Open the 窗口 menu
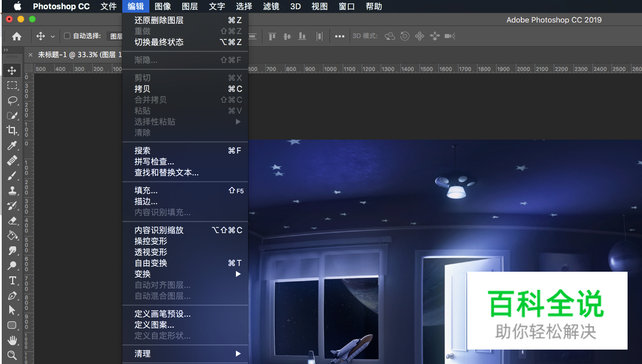The width and height of the screenshot is (642, 364). pos(347,6)
